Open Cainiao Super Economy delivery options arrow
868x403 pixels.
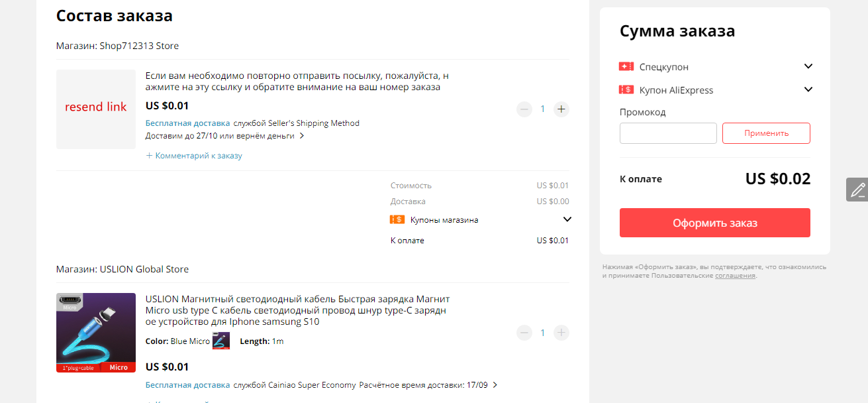point(495,385)
